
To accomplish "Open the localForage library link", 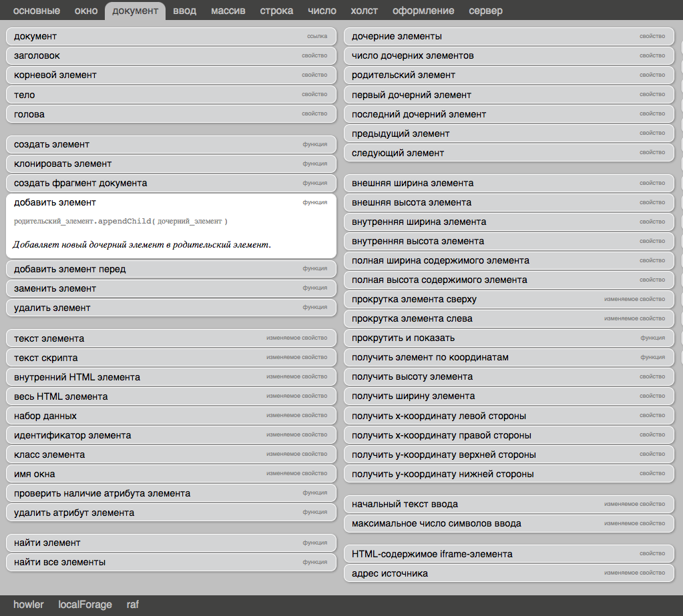I will click(85, 605).
